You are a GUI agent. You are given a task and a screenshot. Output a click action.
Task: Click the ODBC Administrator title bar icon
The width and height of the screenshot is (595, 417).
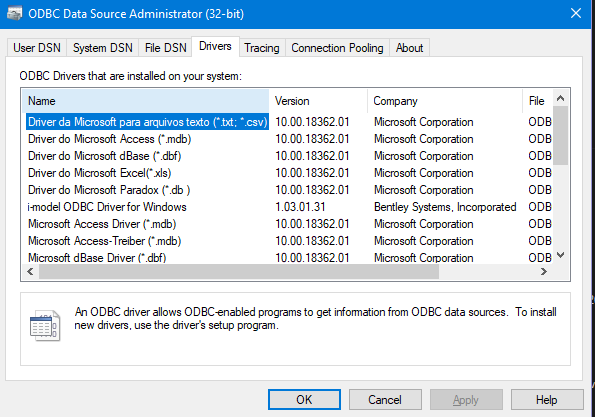(14, 14)
